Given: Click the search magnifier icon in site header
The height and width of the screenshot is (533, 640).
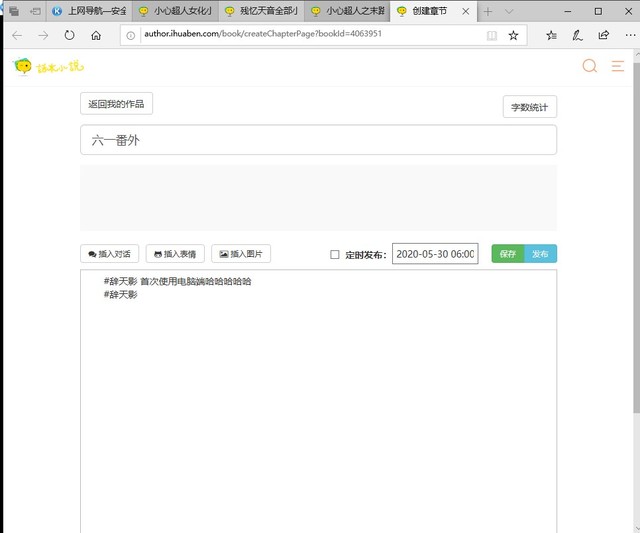Looking at the screenshot, I should [589, 66].
